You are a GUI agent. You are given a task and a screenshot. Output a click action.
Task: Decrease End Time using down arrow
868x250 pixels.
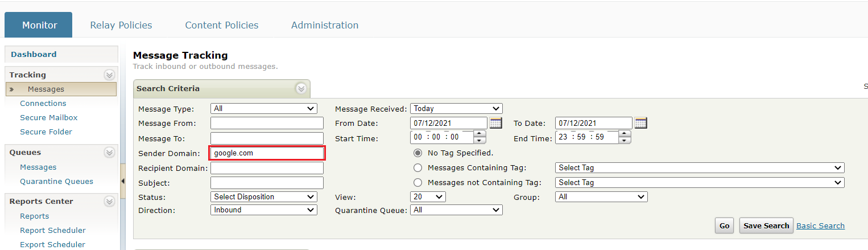[625, 141]
